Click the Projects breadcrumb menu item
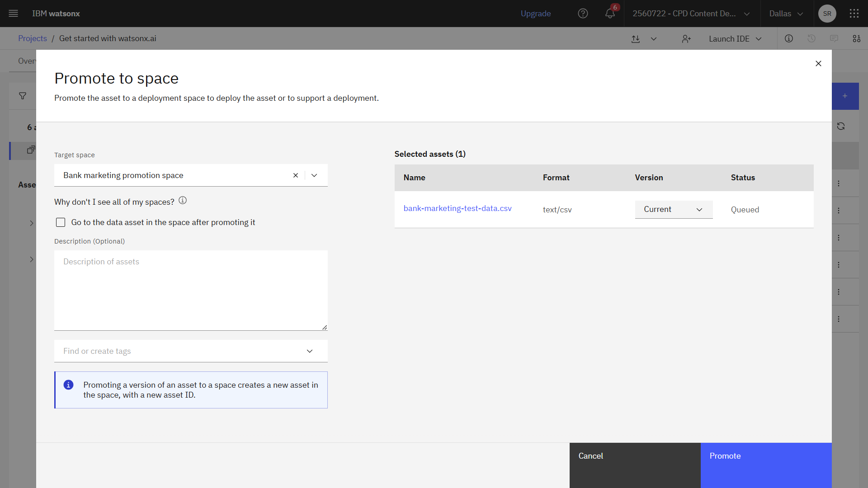 [33, 38]
